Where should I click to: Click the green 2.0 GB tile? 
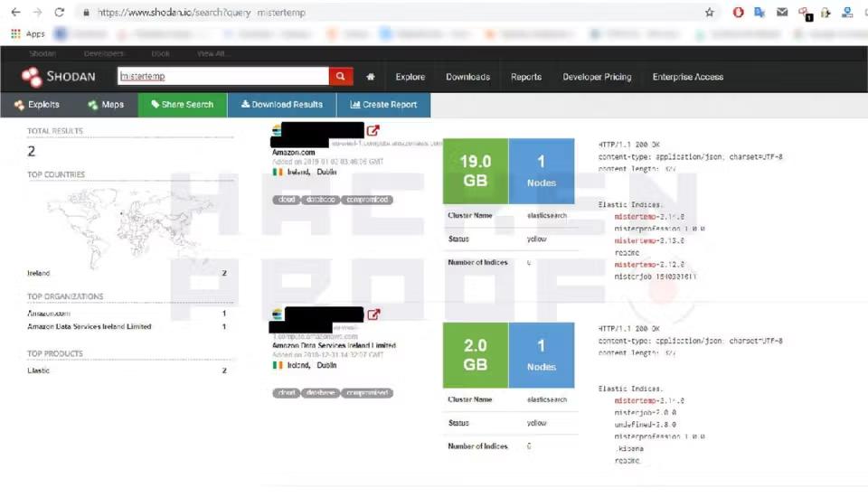pos(476,355)
